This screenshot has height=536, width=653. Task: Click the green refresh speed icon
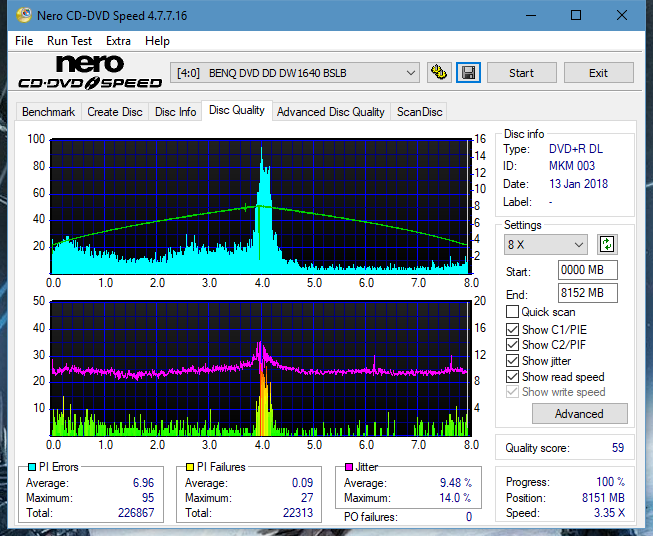[607, 244]
